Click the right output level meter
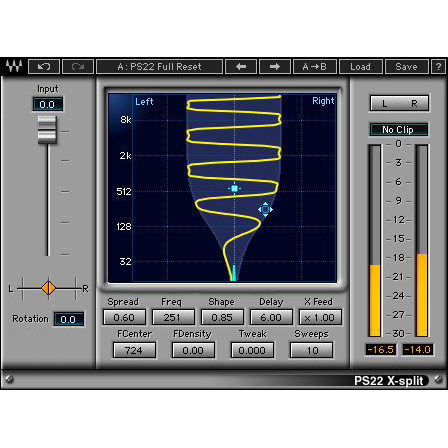448x448 pixels. (422, 240)
